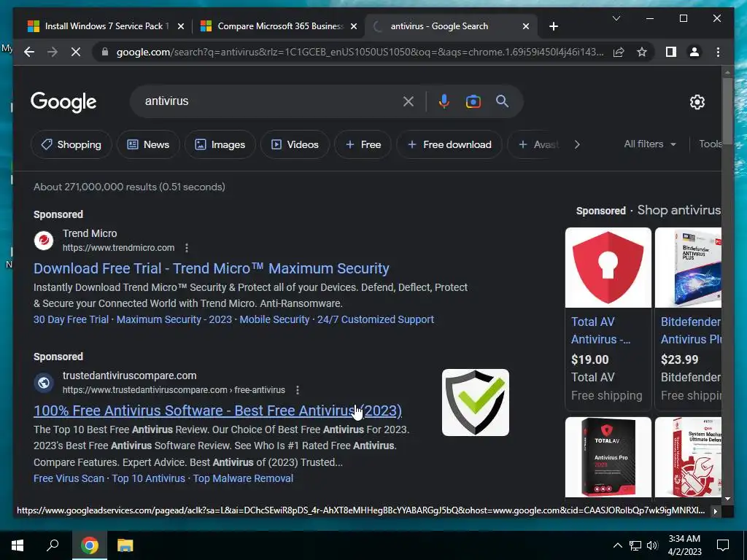Open Google search settings gear
Screen dimensions: 747x560
pyautogui.click(x=697, y=102)
